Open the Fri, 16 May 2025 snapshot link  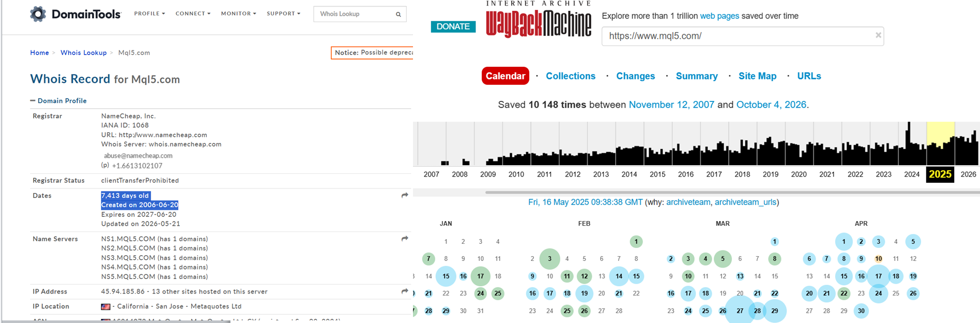585,202
